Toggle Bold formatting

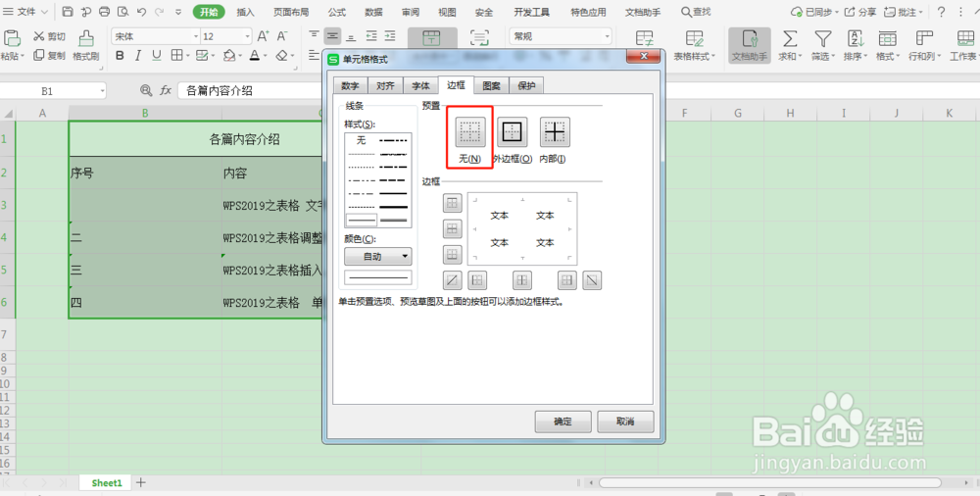(120, 56)
